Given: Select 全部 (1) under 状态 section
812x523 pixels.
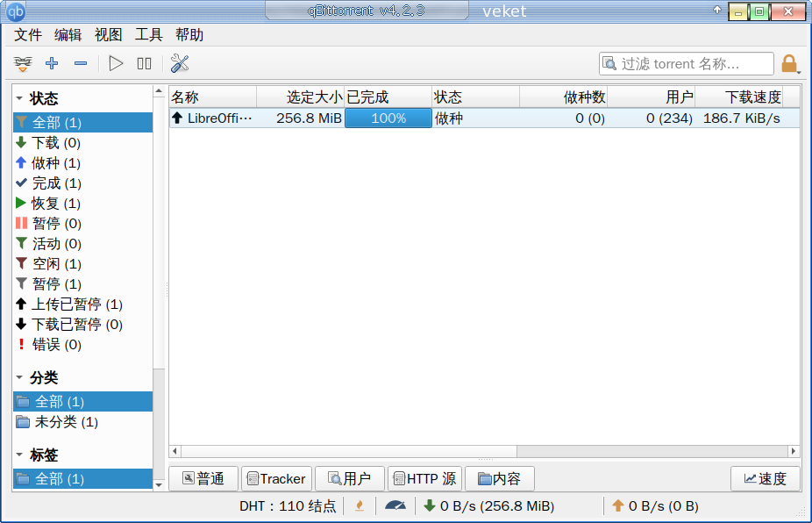Looking at the screenshot, I should click(x=82, y=122).
